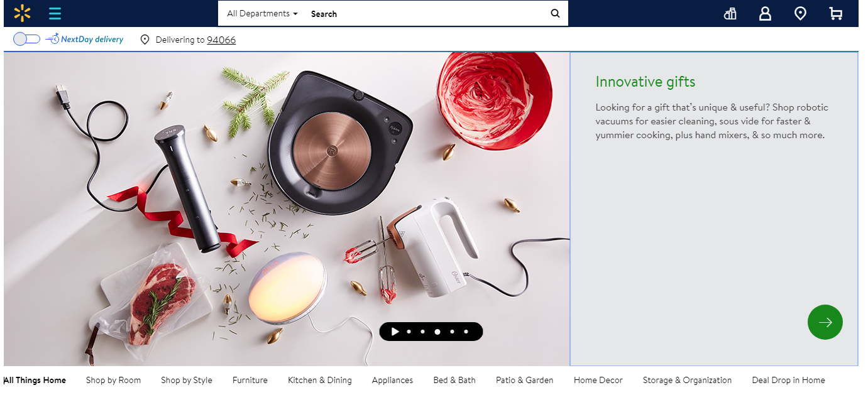The width and height of the screenshot is (868, 395).
Task: Click the green next-slide arrow button
Action: click(x=825, y=322)
